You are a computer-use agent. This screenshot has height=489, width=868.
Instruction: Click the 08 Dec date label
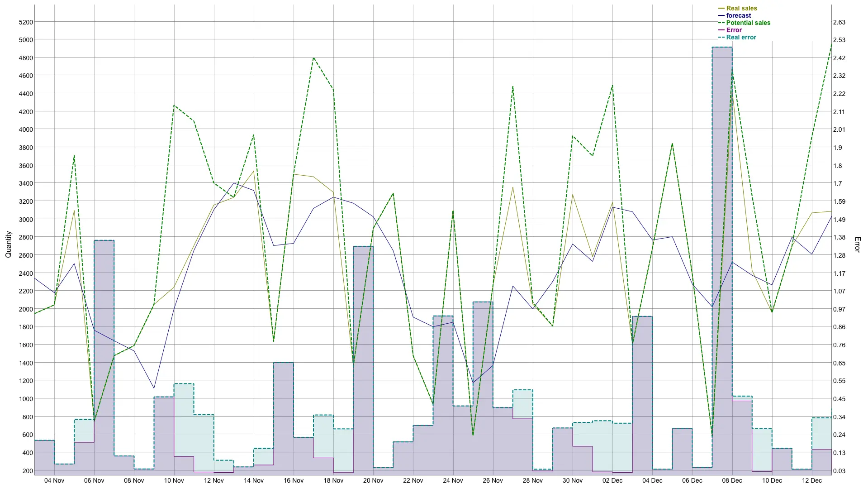tap(732, 480)
